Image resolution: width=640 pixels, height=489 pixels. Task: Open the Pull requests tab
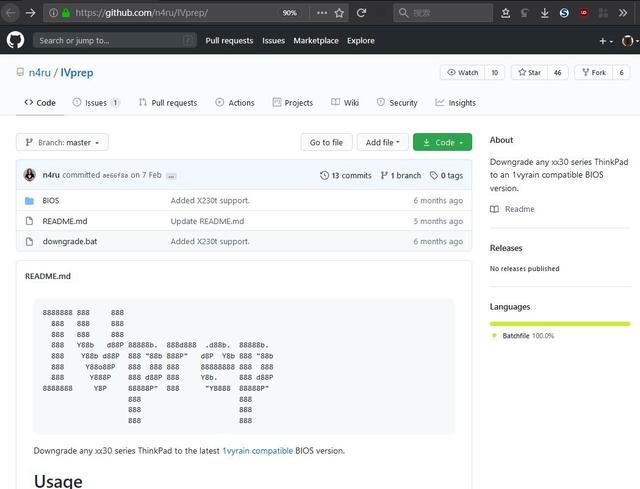click(168, 103)
